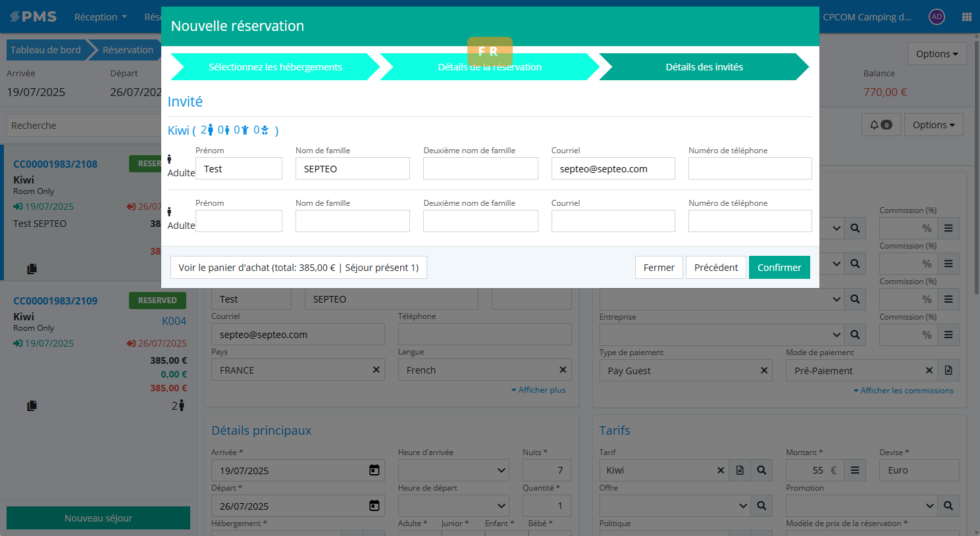Screen dimensions: 980x536
Task: Expand Afficher les commissions section
Action: coord(903,391)
